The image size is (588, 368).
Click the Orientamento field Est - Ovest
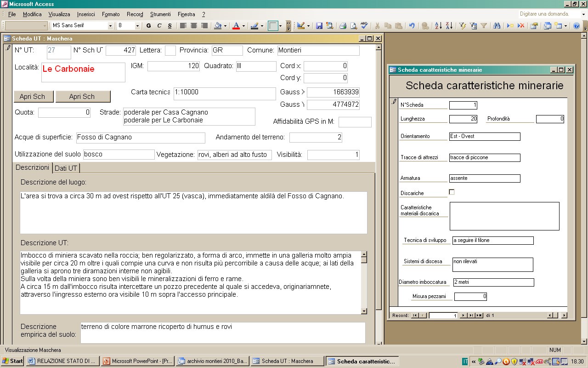tap(485, 137)
